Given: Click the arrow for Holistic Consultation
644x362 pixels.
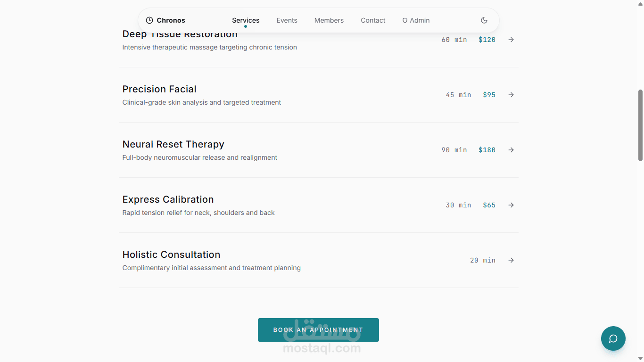Looking at the screenshot, I should tap(511, 260).
